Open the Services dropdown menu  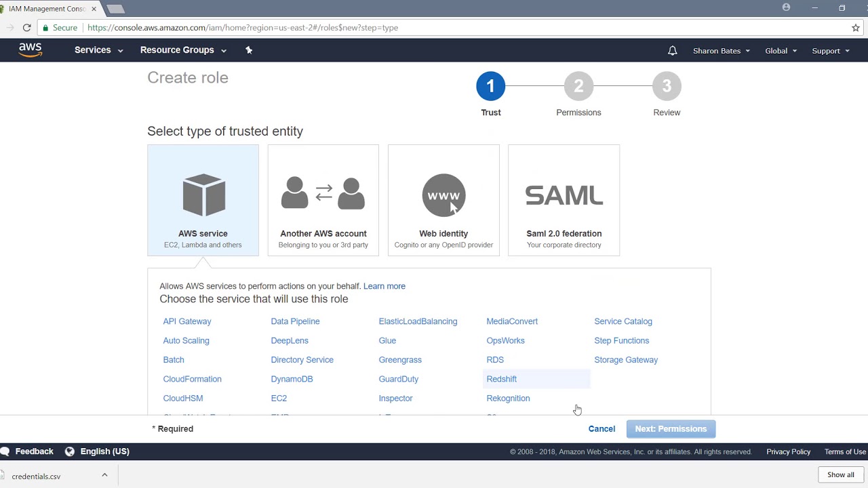click(x=99, y=50)
